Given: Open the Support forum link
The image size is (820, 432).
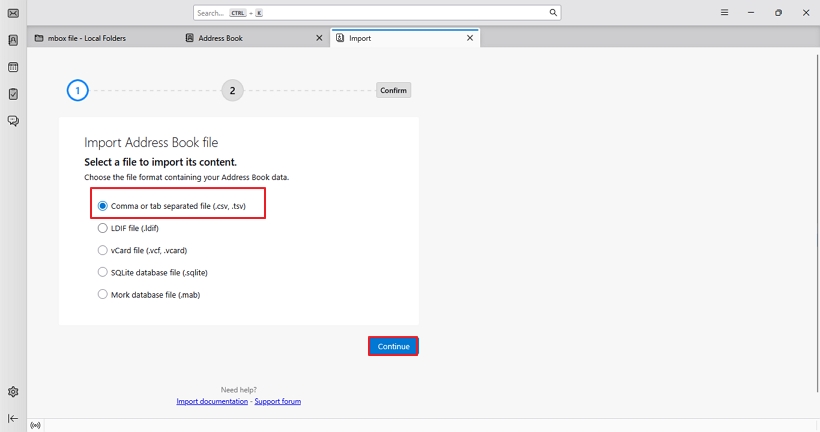Looking at the screenshot, I should click(x=278, y=402).
